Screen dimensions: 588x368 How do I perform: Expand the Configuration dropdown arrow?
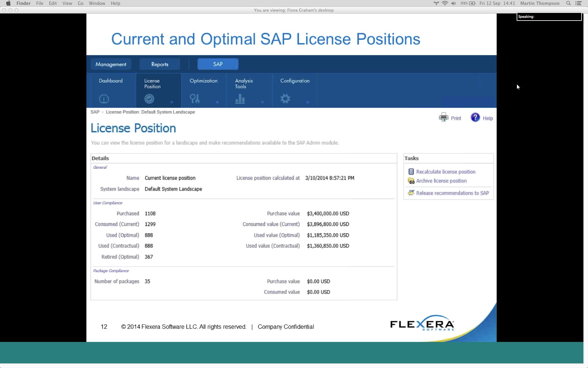pos(308,102)
